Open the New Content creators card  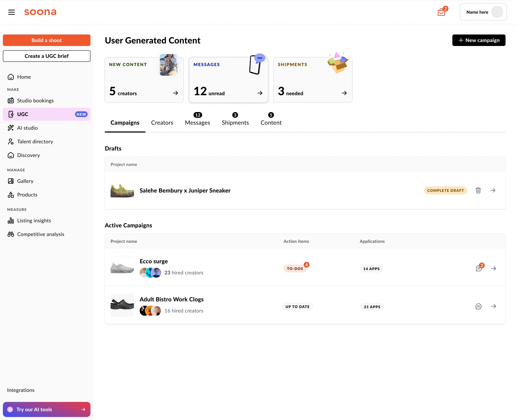point(144,80)
